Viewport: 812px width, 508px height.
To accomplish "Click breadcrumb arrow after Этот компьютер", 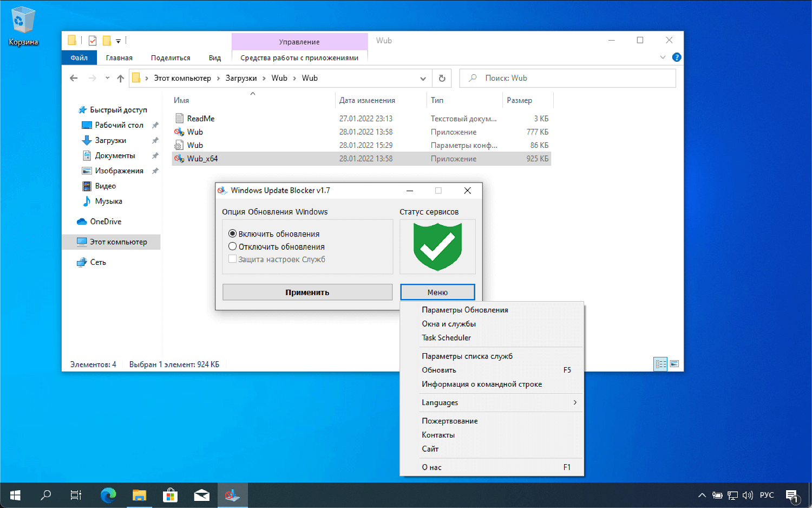I will pyautogui.click(x=219, y=79).
